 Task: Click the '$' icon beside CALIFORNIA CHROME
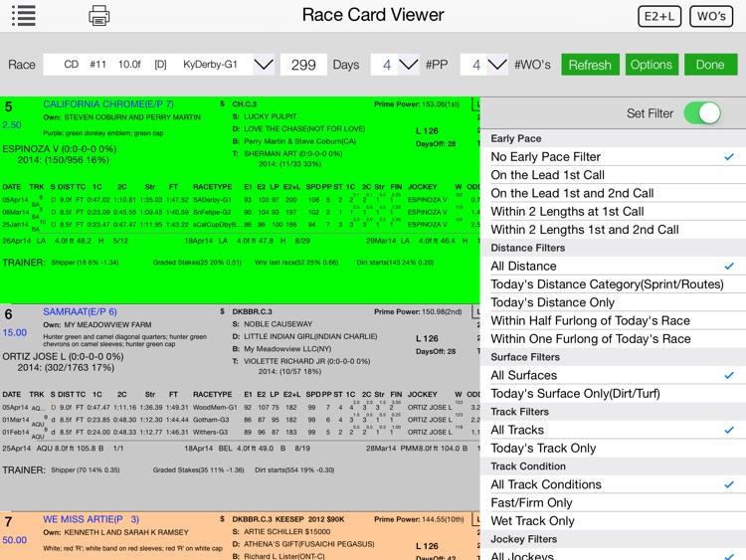point(222,103)
